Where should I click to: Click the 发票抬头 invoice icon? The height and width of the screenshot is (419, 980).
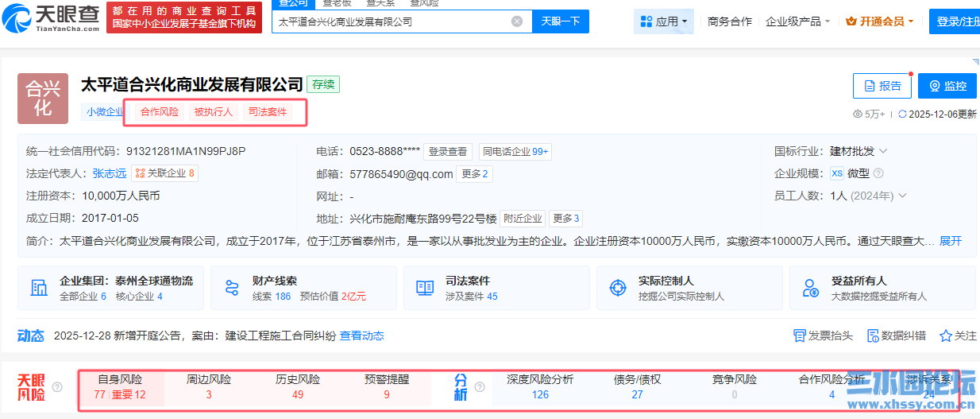800,336
